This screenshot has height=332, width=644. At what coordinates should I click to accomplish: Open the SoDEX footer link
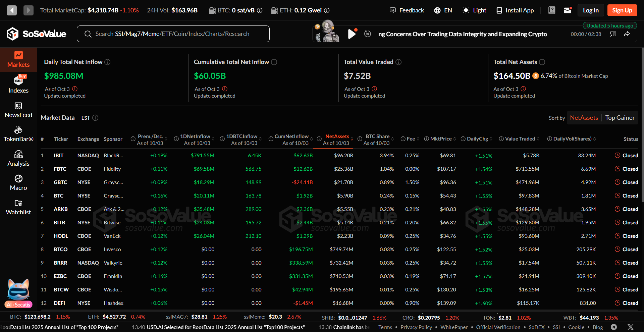tap(537, 327)
